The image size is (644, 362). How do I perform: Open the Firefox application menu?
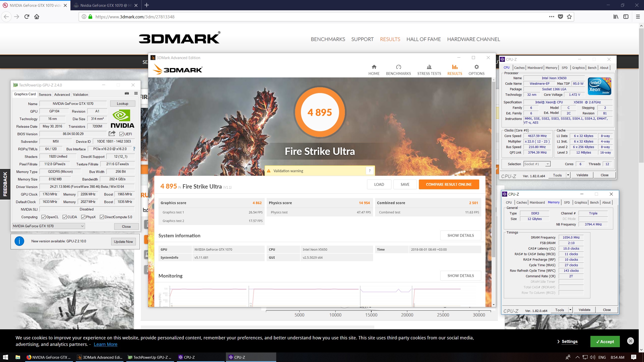point(638,17)
